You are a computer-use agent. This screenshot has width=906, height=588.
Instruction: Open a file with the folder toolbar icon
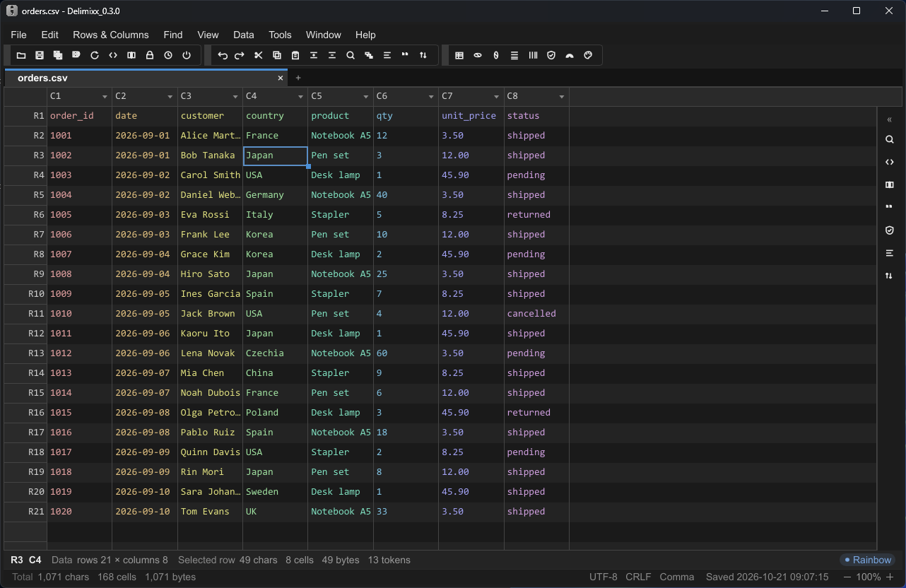21,55
